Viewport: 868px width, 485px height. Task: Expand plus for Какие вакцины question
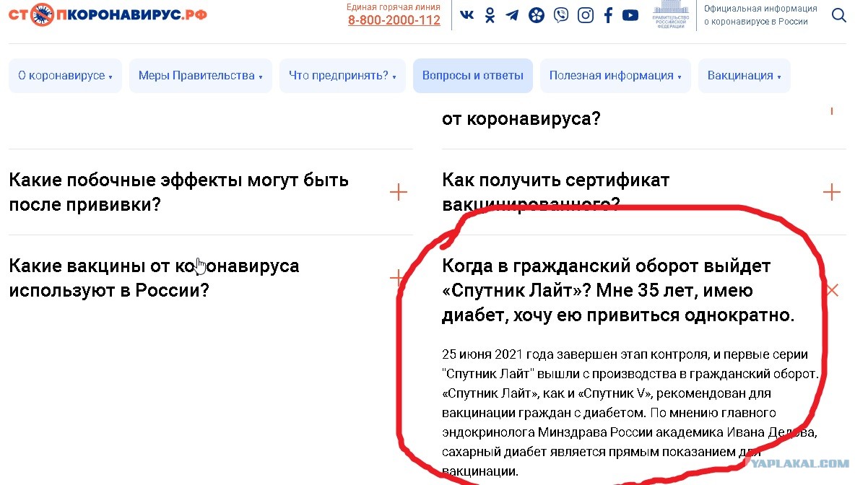[398, 278]
